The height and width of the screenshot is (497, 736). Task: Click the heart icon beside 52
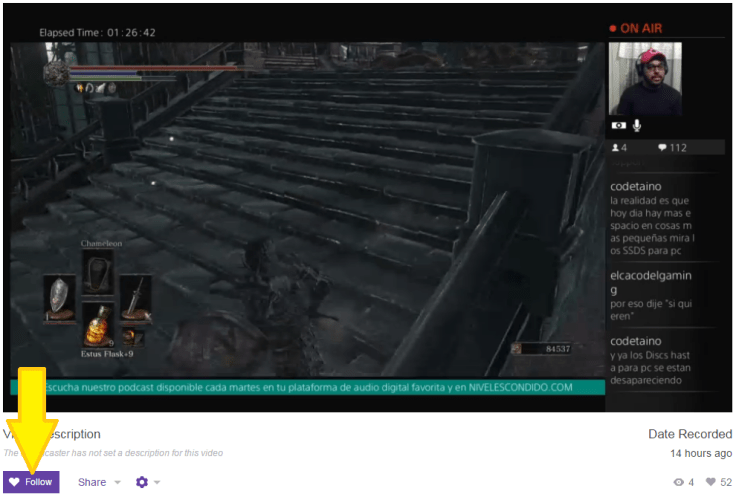tap(712, 482)
